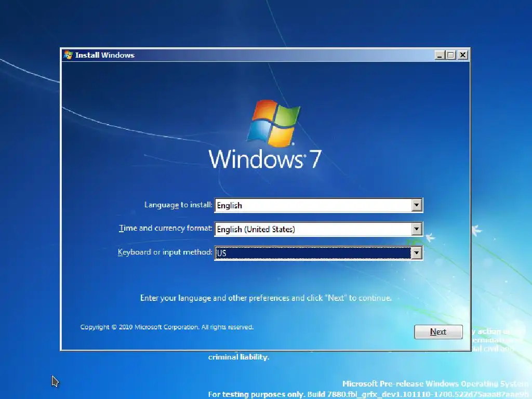Expand the Time and currency format dropdown arrow
The image size is (532, 399).
(416, 229)
